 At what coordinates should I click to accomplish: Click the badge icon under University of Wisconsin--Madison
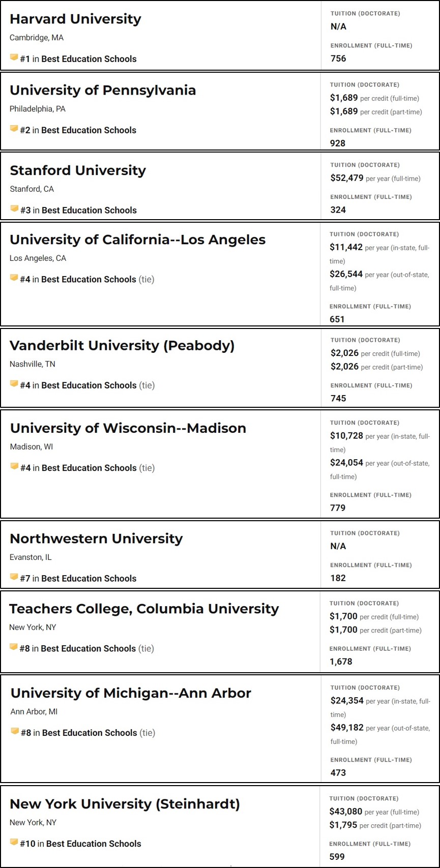point(15,467)
